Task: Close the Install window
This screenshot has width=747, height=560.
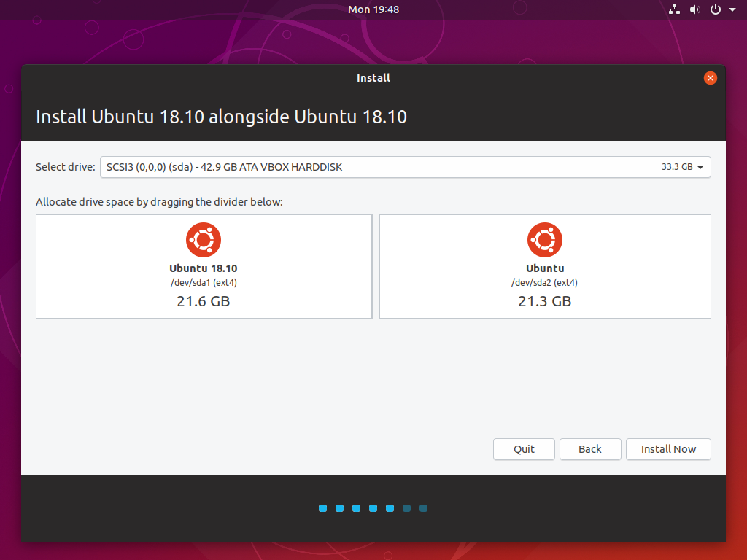Action: [x=710, y=78]
